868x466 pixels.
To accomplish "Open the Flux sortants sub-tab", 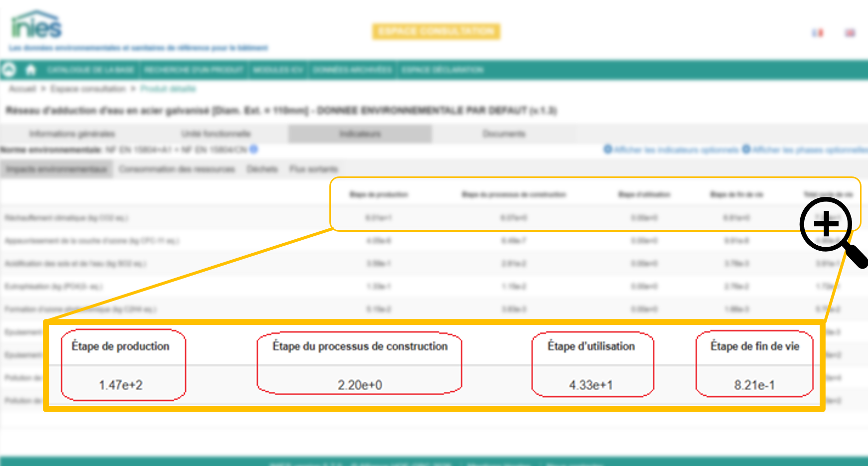I will click(x=313, y=169).
